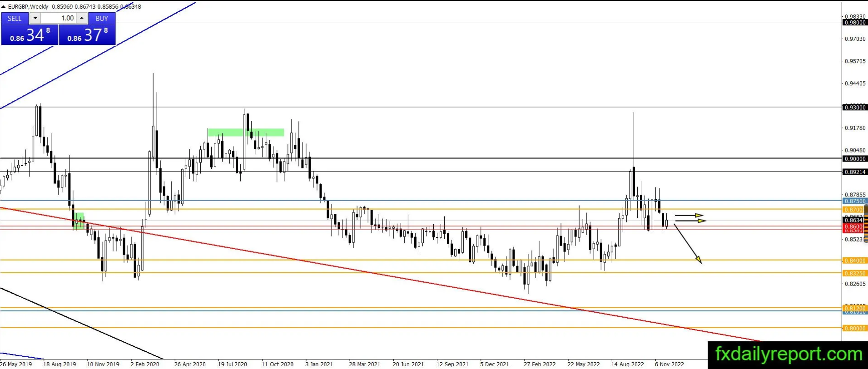Decrease trade volume with the down arrow
The width and height of the screenshot is (868, 369).
tap(35, 19)
